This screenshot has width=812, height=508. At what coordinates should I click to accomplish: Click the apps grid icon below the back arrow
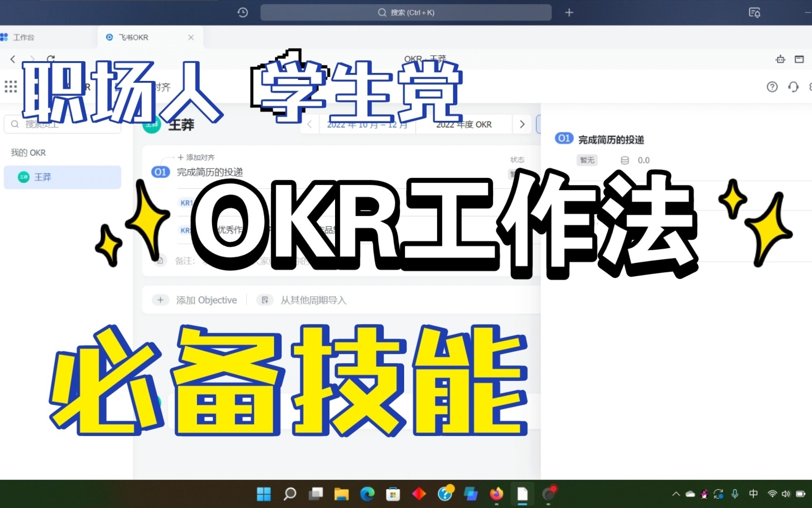tap(10, 87)
